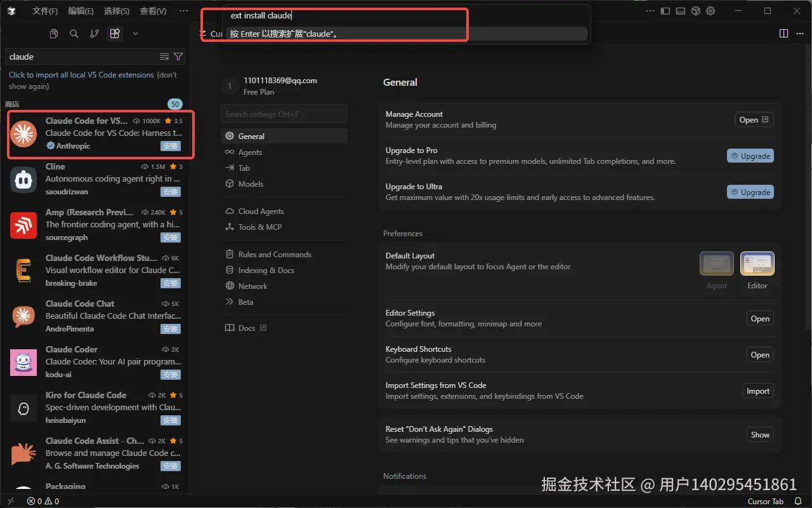Open the Models settings section

tap(284, 184)
